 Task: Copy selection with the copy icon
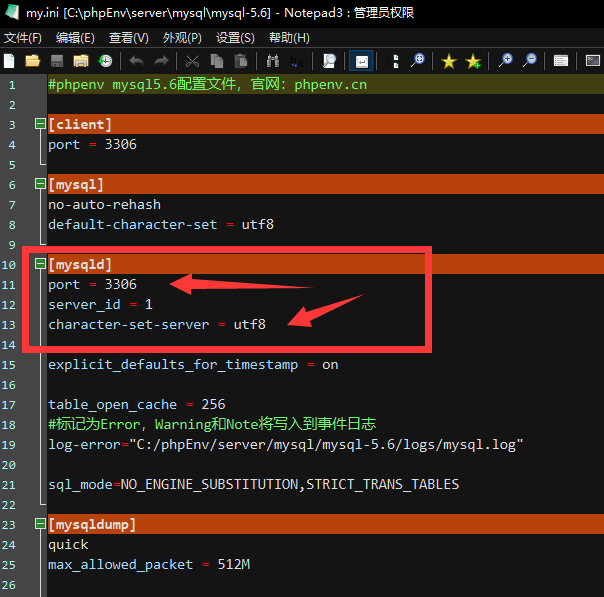click(x=217, y=61)
